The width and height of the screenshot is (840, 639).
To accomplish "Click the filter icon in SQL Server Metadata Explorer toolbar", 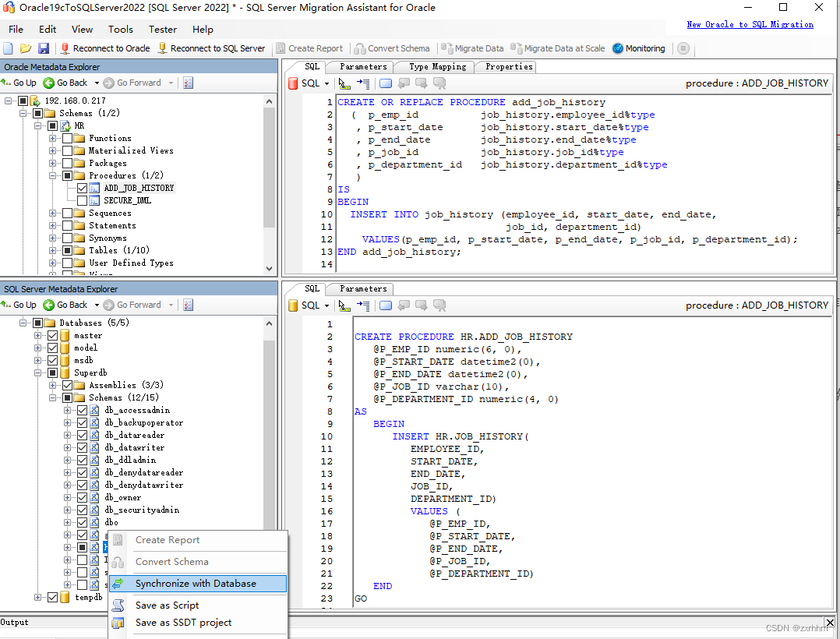I will coord(188,305).
